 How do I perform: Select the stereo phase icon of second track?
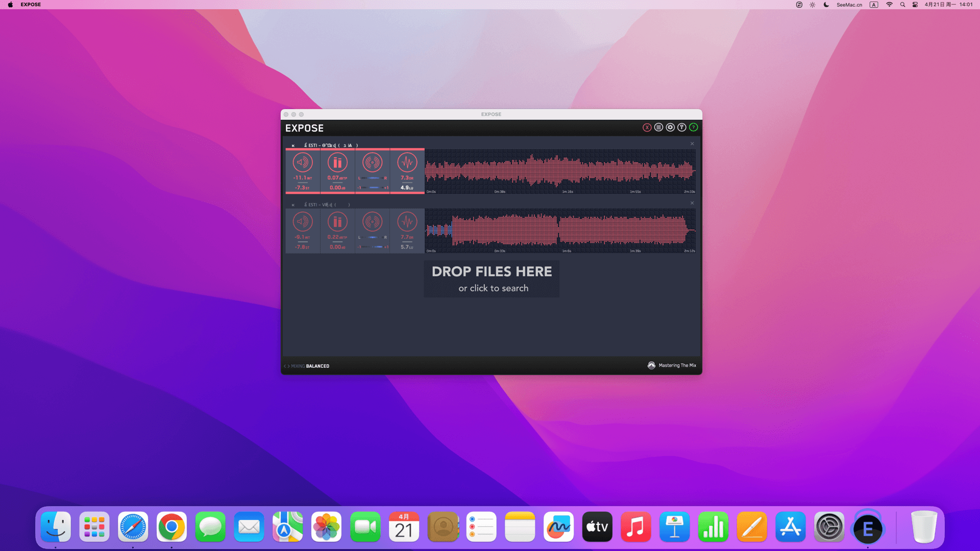tap(373, 222)
